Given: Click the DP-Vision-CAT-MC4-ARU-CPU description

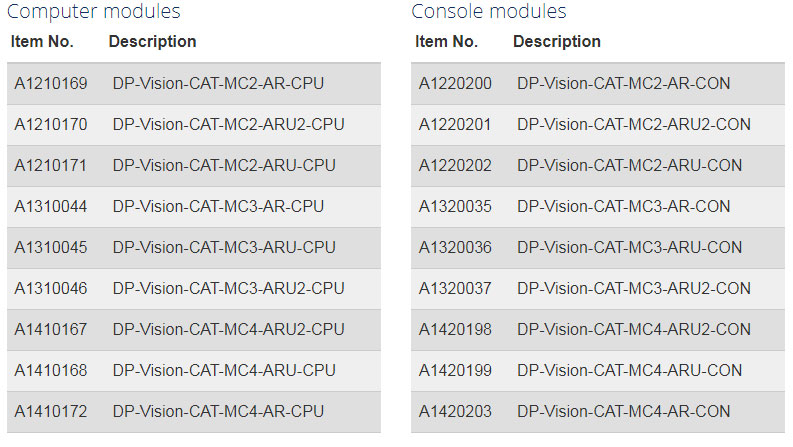Looking at the screenshot, I should pos(224,370).
